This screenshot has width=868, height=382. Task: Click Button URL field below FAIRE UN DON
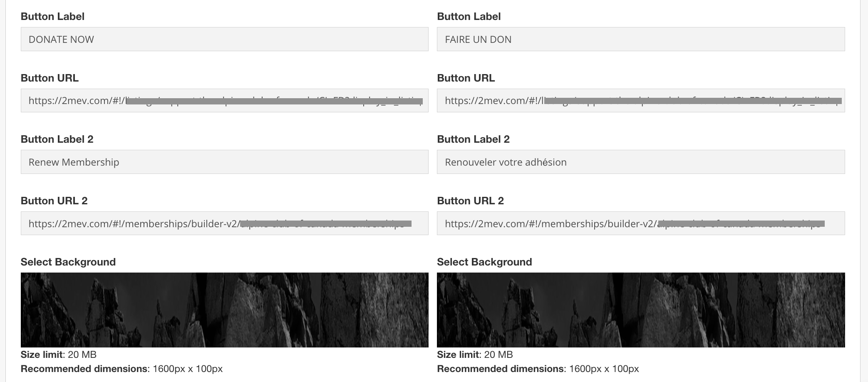pos(640,100)
